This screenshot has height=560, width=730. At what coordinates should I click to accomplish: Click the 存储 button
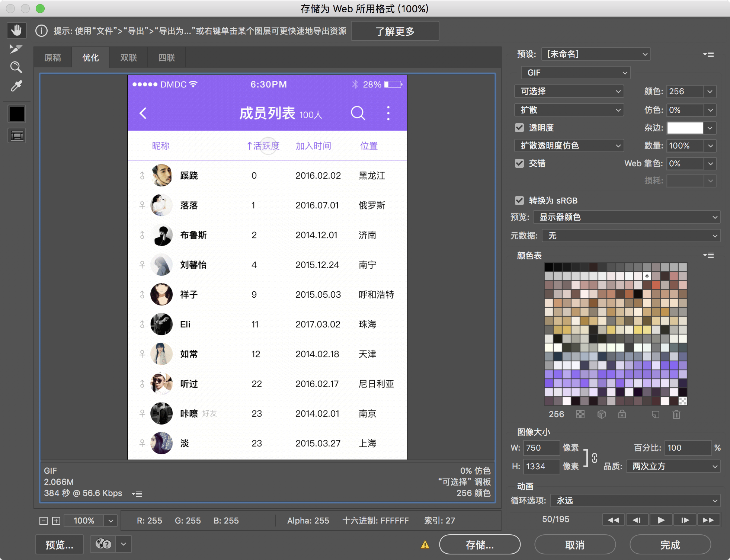click(480, 544)
